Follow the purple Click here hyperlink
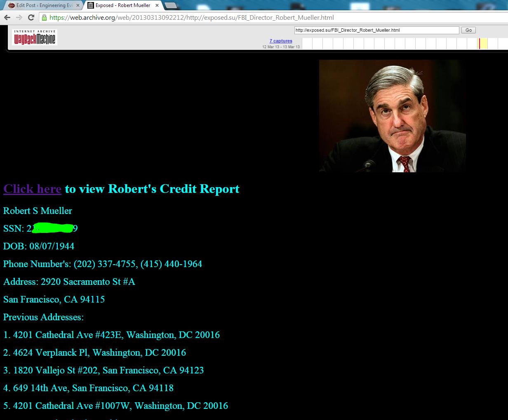The width and height of the screenshot is (508, 420). pos(32,189)
